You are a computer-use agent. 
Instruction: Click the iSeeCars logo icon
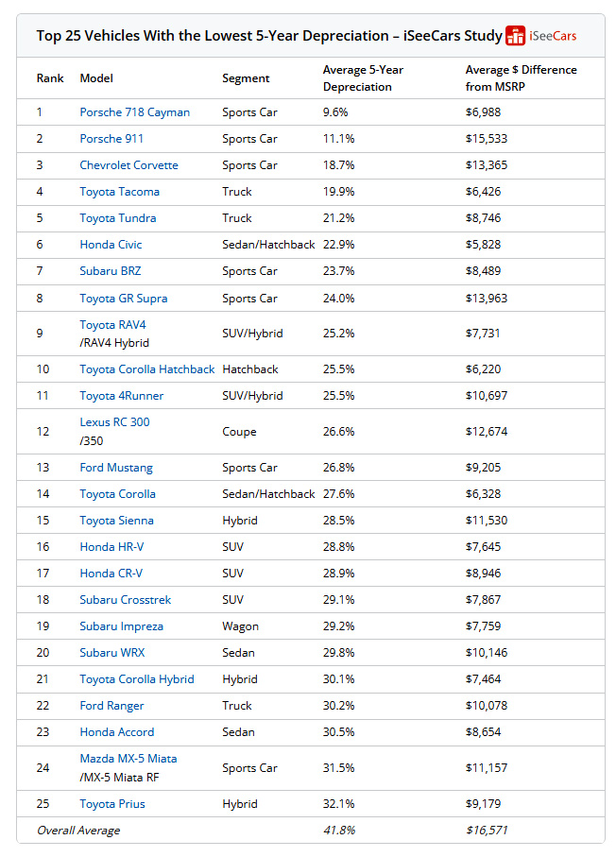(516, 36)
